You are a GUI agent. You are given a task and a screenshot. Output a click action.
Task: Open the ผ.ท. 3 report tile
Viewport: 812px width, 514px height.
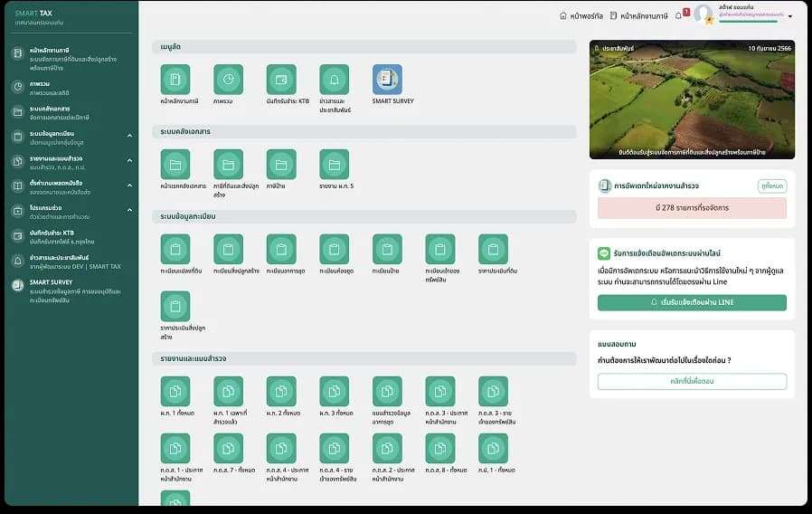click(334, 391)
